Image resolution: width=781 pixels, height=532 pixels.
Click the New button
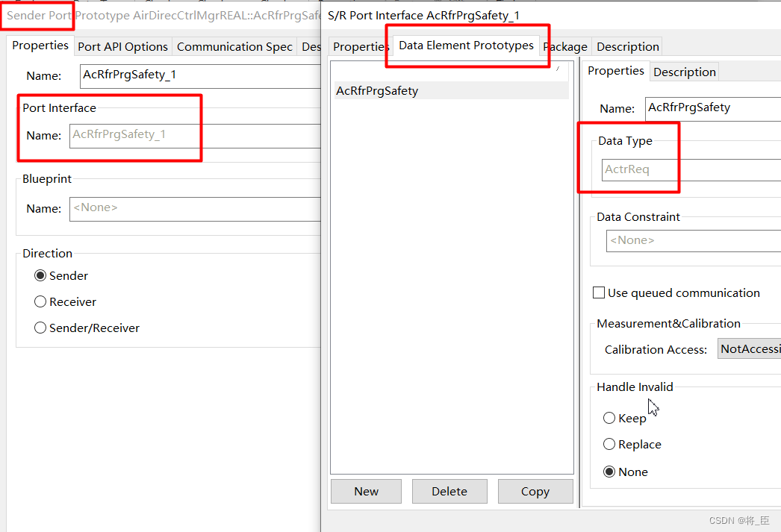366,492
